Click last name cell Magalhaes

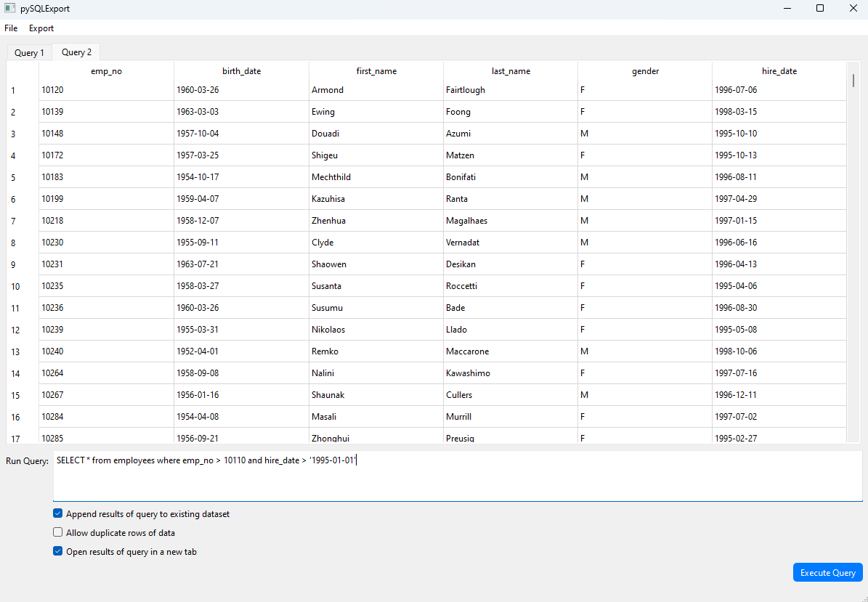[511, 221]
